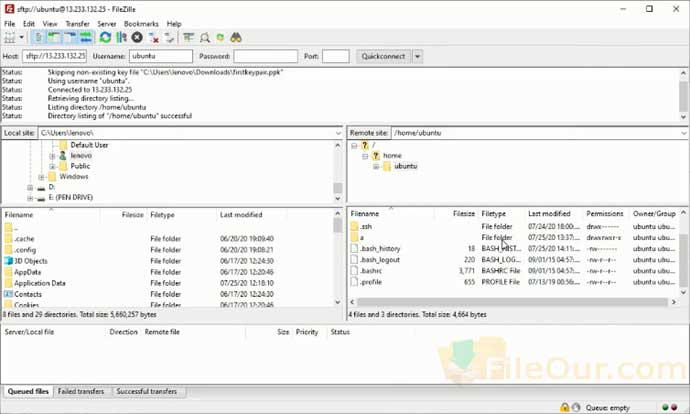This screenshot has width=690, height=414.
Task: Collapse root node in remote tree
Action: pyautogui.click(x=354, y=145)
